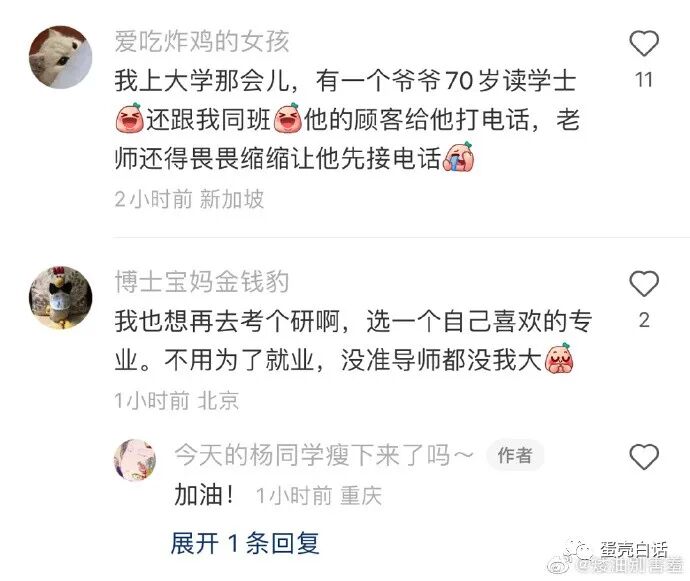Click the 加油！ reply text

[x=204, y=495]
